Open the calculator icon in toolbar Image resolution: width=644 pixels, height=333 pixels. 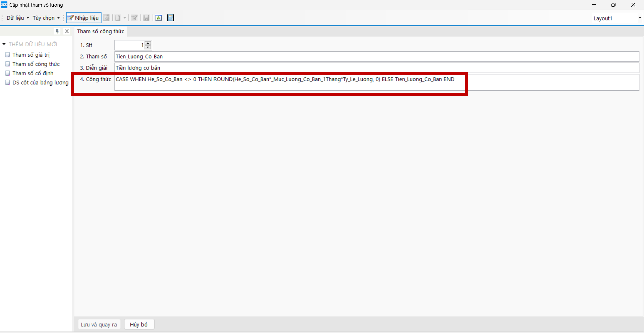171,18
